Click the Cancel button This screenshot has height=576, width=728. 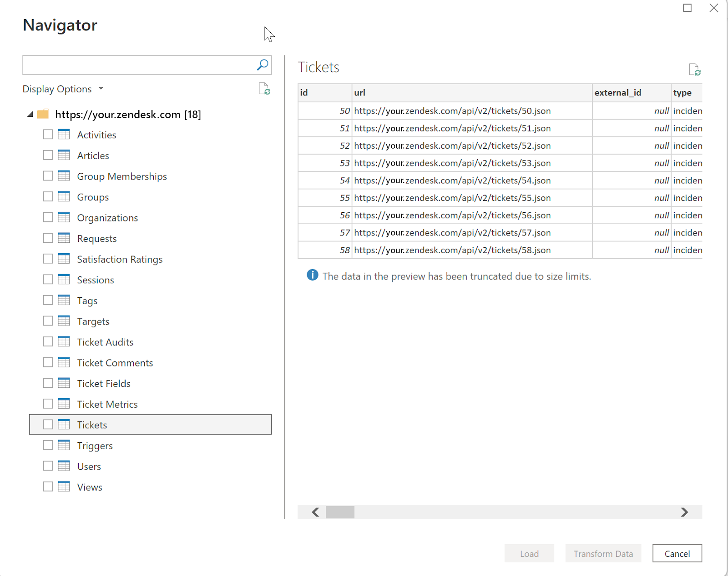point(677,553)
